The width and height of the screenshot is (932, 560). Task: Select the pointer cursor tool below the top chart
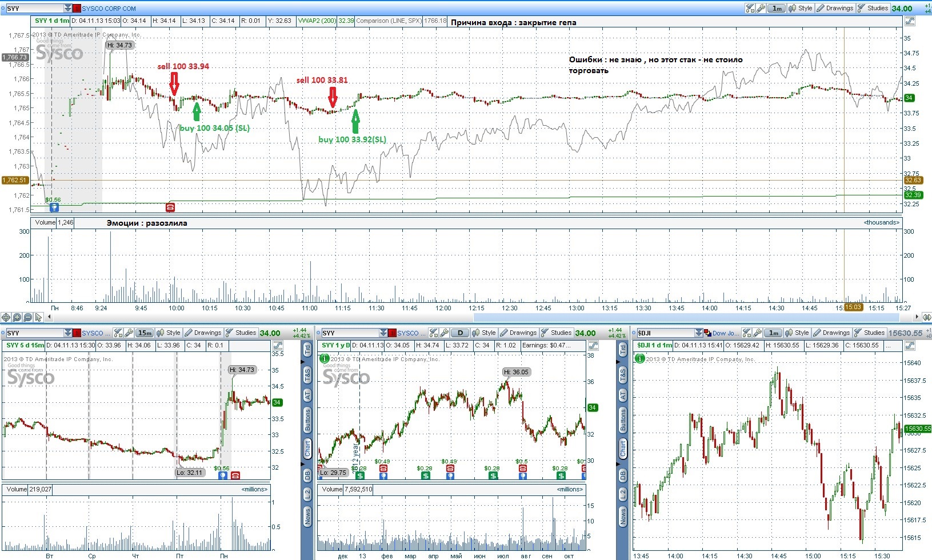click(x=38, y=317)
